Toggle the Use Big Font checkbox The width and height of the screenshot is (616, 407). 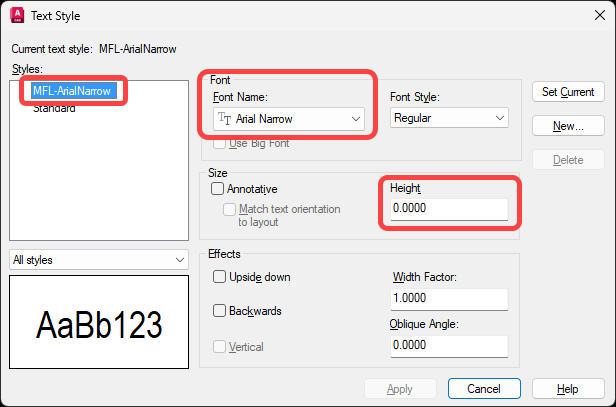[x=220, y=144]
